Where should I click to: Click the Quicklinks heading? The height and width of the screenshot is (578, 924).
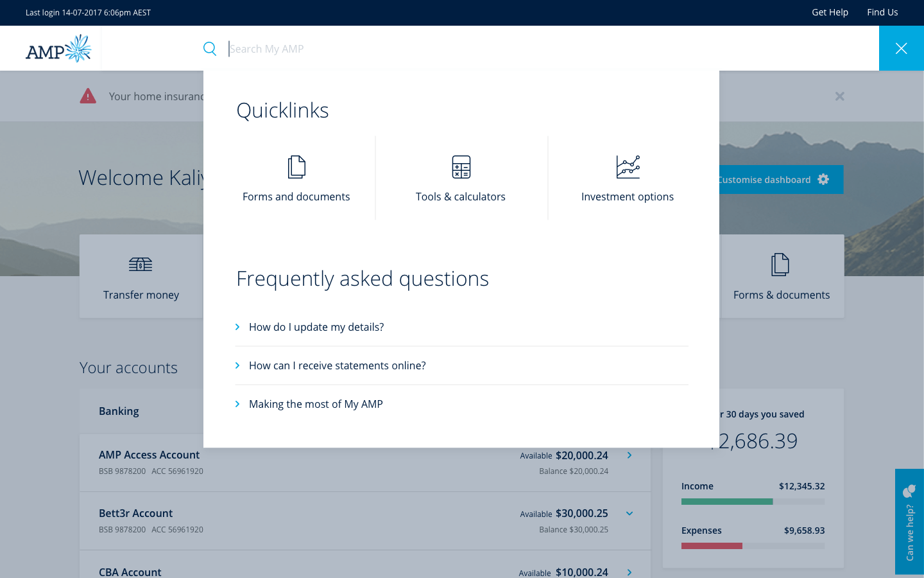[282, 110]
